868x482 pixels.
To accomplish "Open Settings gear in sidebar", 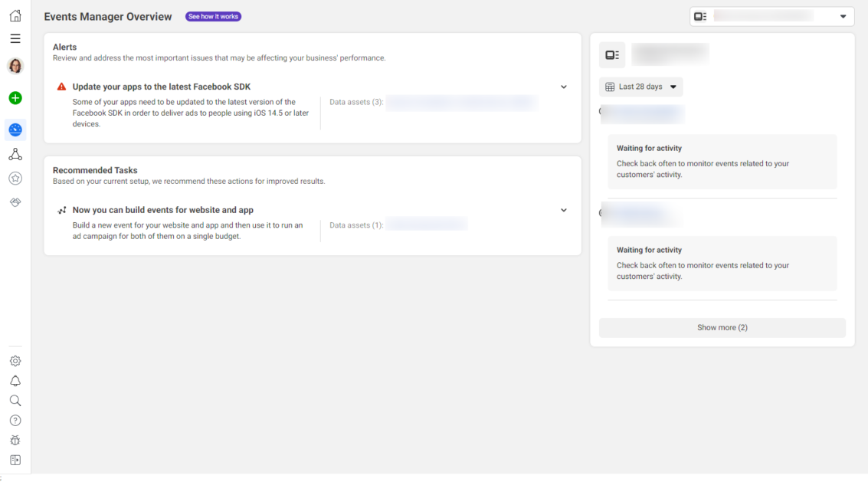I will [15, 361].
